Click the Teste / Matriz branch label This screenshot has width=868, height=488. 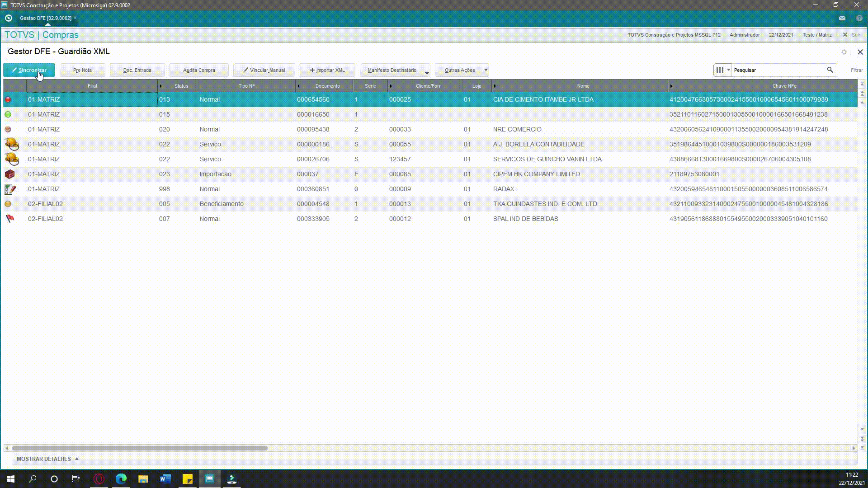[817, 35]
